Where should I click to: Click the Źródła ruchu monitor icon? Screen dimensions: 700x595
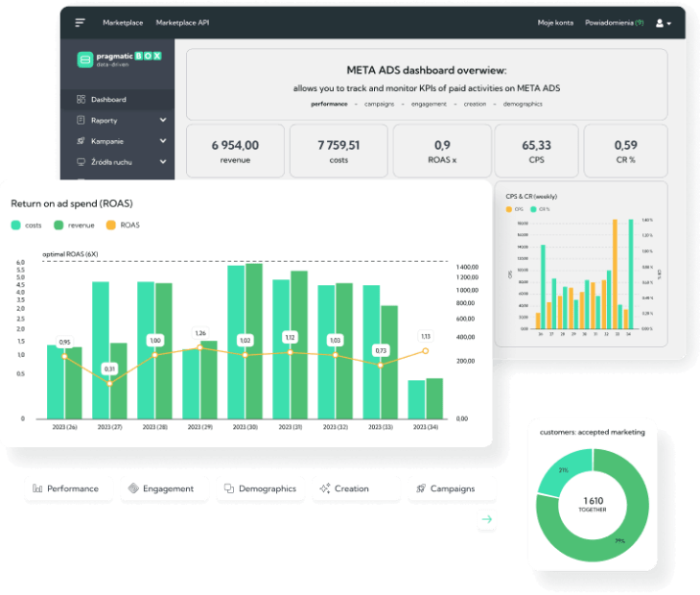click(x=82, y=162)
